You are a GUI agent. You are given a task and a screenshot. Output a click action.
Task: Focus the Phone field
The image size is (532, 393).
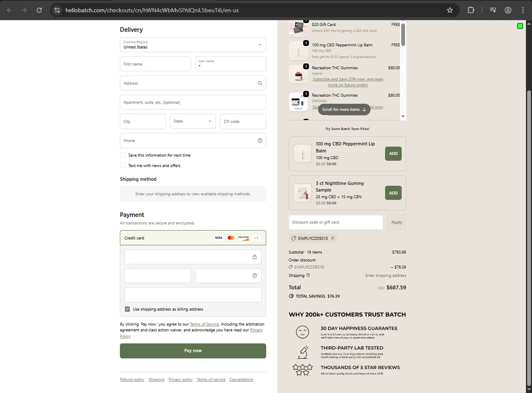193,141
